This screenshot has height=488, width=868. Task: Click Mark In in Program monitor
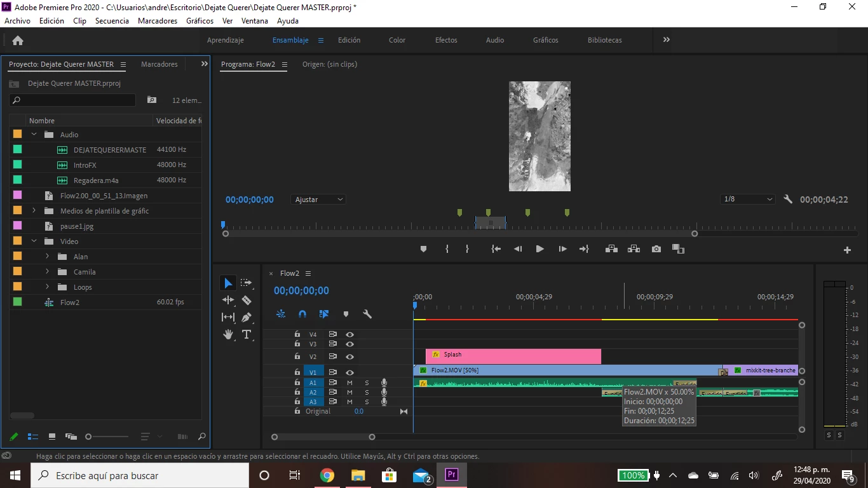click(447, 249)
